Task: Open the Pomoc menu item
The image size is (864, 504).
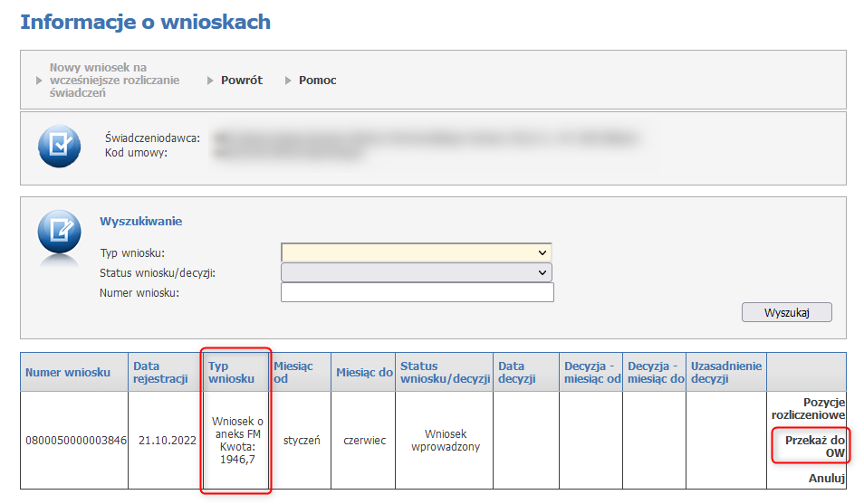Action: tap(317, 80)
